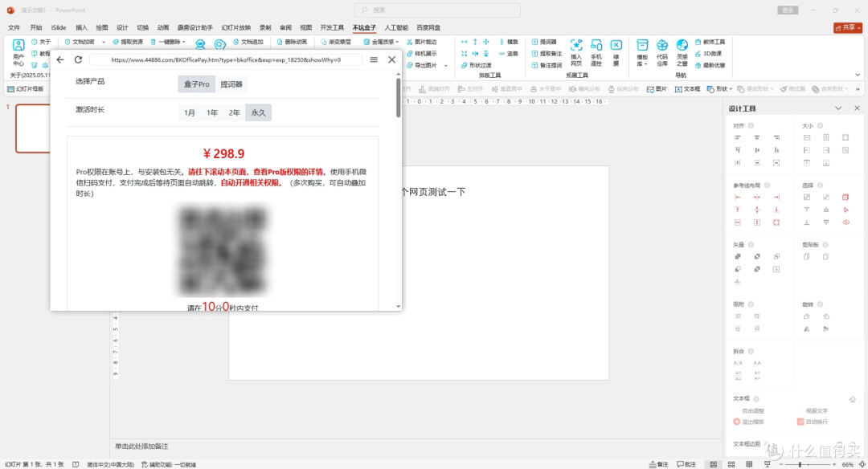
Task: Choose the 1年 activation duration
Action: click(x=212, y=112)
